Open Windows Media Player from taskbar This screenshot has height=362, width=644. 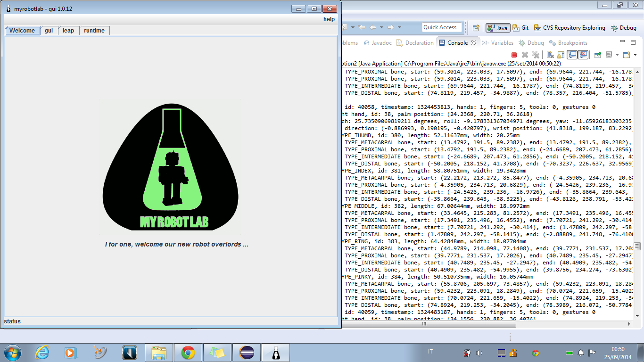(x=70, y=353)
